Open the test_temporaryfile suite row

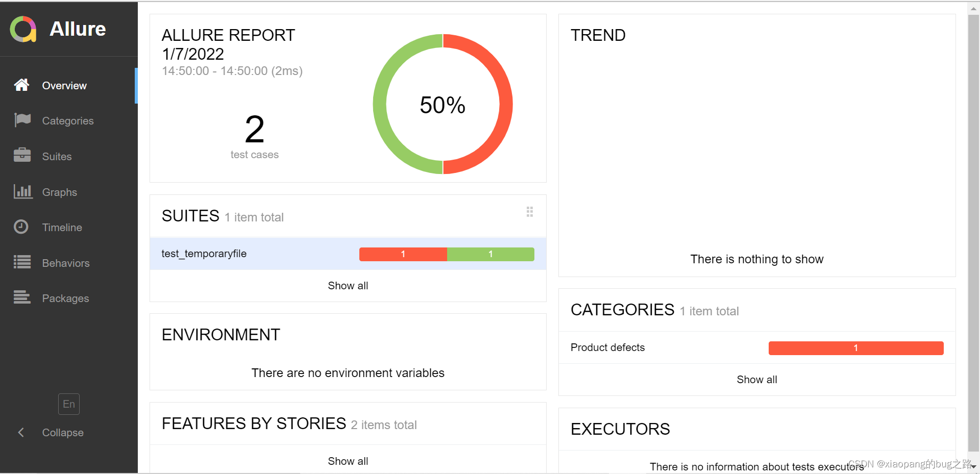[348, 254]
